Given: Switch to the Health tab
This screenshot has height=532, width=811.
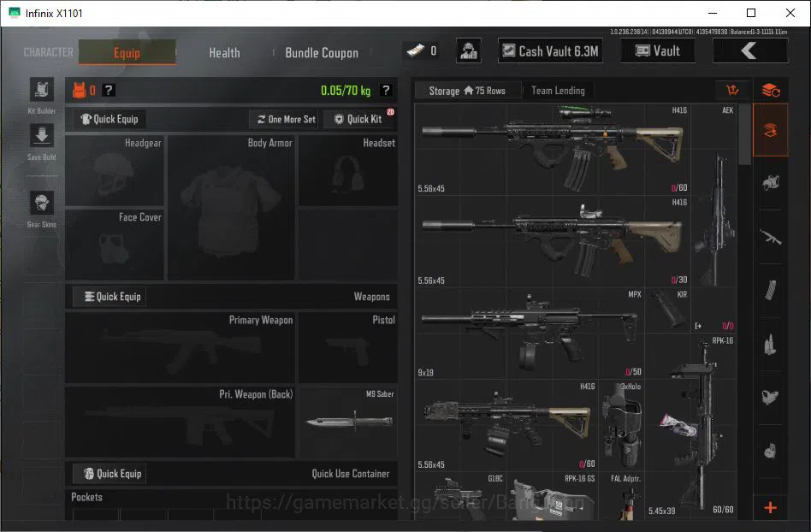Looking at the screenshot, I should (x=224, y=53).
